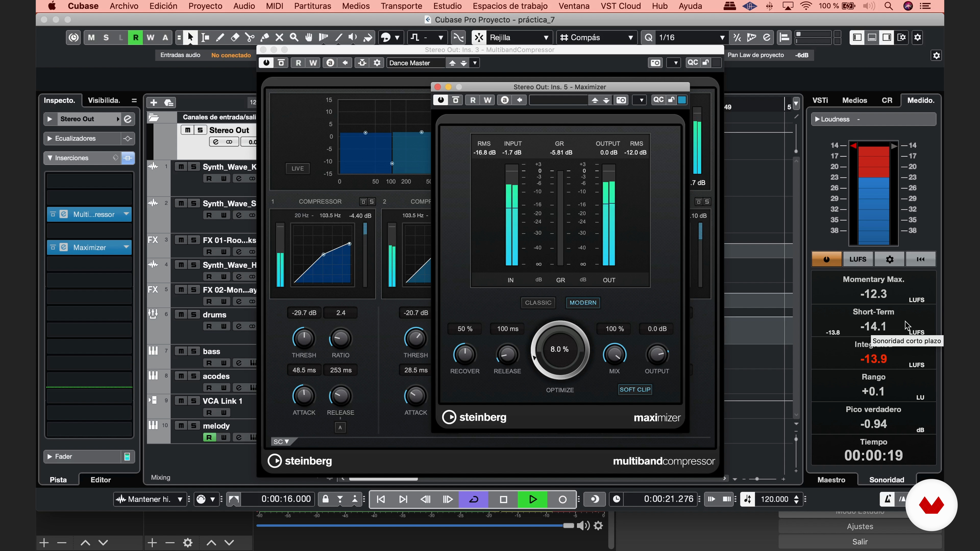Select the Glue tool

(264, 37)
